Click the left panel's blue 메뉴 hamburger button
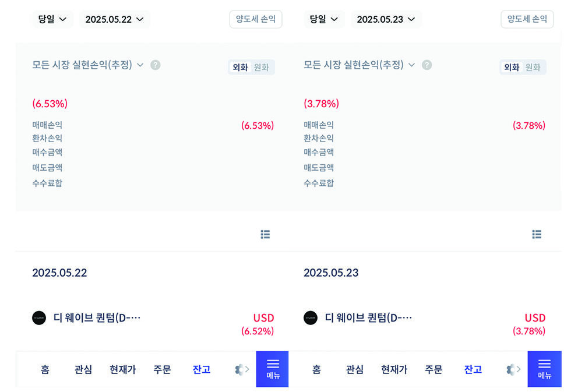The width and height of the screenshot is (578, 392). pos(273,369)
